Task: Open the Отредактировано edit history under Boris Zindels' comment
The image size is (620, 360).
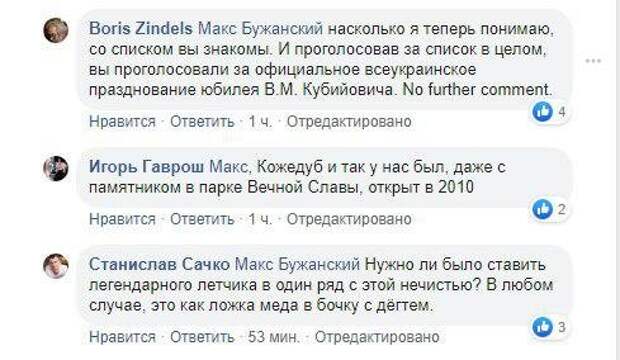Action: pyautogui.click(x=349, y=121)
